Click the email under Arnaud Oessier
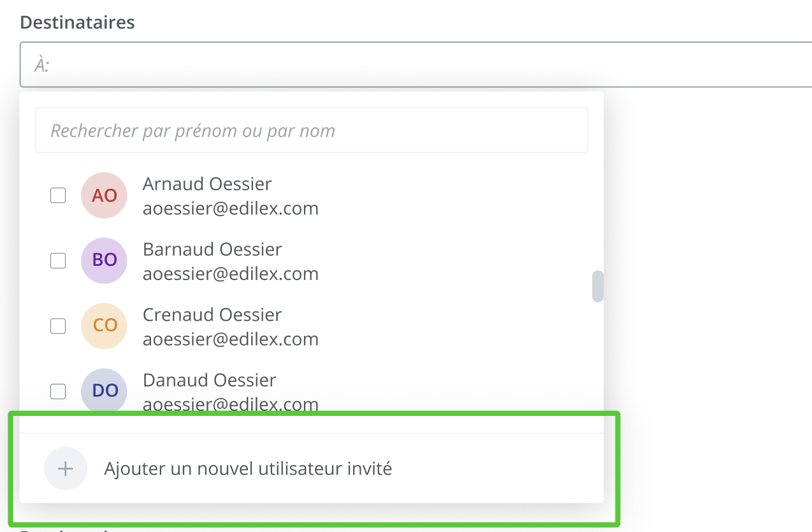The image size is (812, 532). [x=231, y=209]
